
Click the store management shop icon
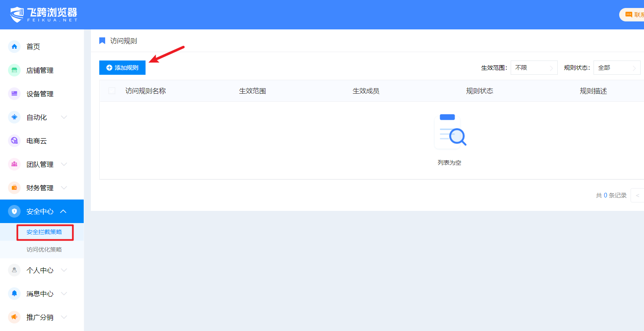[14, 70]
